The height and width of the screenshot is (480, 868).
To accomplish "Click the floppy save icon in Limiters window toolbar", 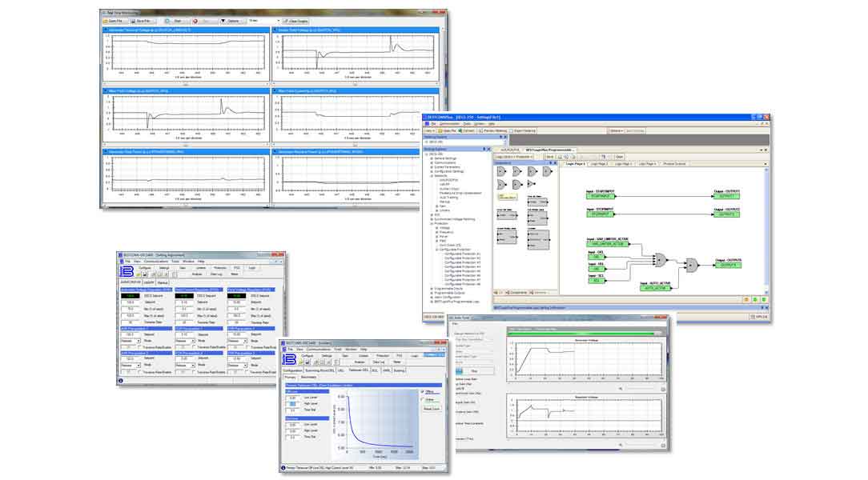I will pos(307,362).
